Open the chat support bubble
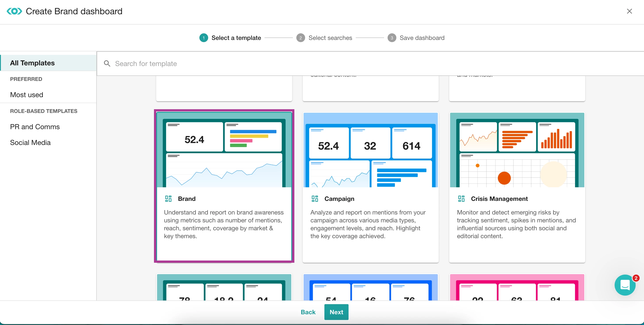This screenshot has width=644, height=325. (x=625, y=285)
